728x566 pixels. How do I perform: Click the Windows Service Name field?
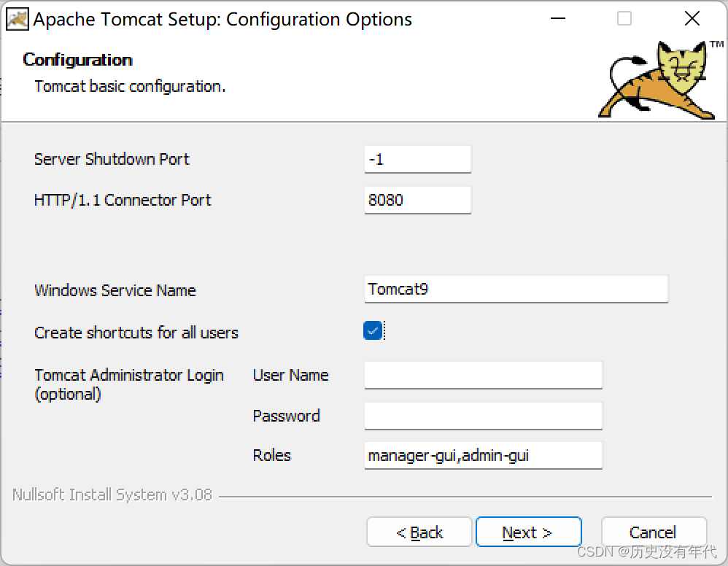516,290
